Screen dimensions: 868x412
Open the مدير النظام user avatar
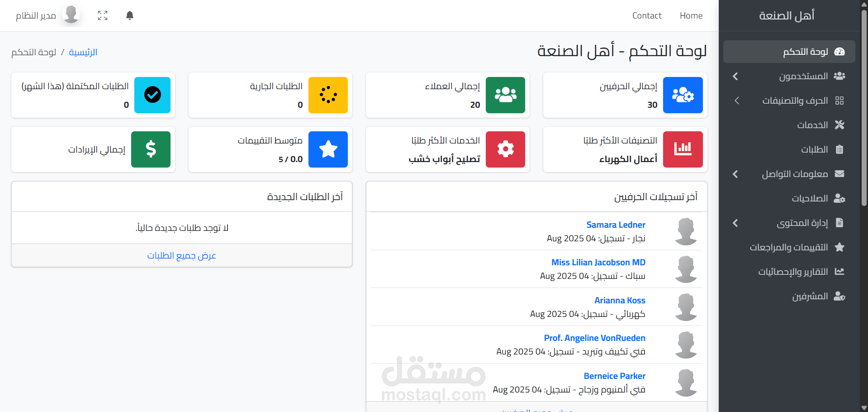[x=71, y=14]
